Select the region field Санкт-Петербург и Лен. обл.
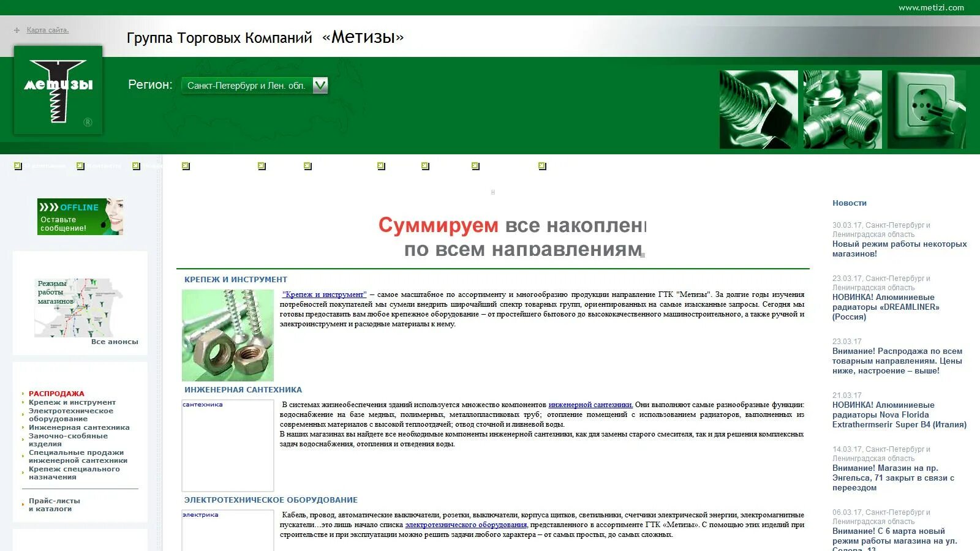 pos(247,86)
